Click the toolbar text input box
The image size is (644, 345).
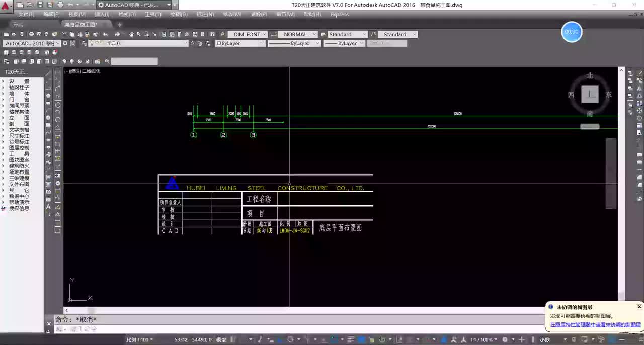pos(134,61)
